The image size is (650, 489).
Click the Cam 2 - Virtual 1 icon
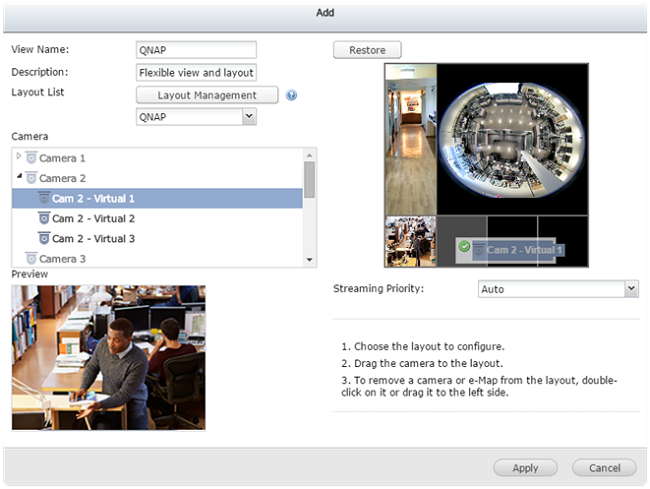(x=44, y=198)
